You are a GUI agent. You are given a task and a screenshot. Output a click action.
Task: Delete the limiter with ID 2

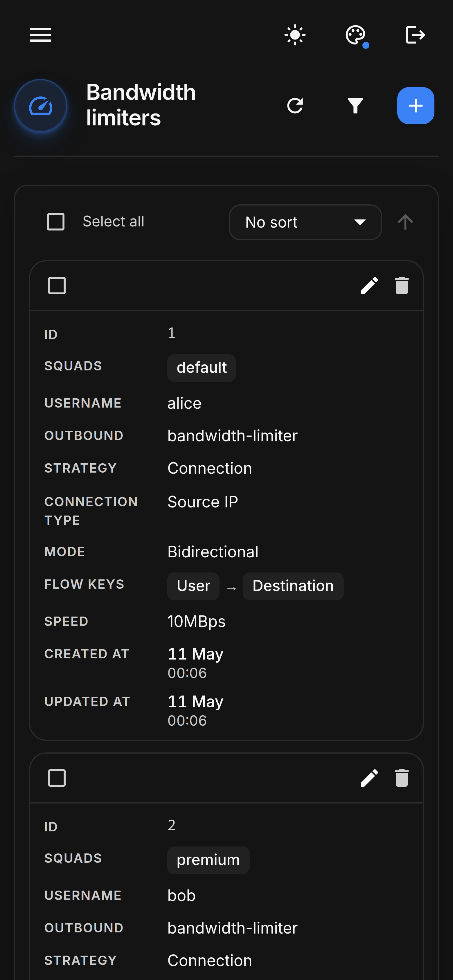402,778
